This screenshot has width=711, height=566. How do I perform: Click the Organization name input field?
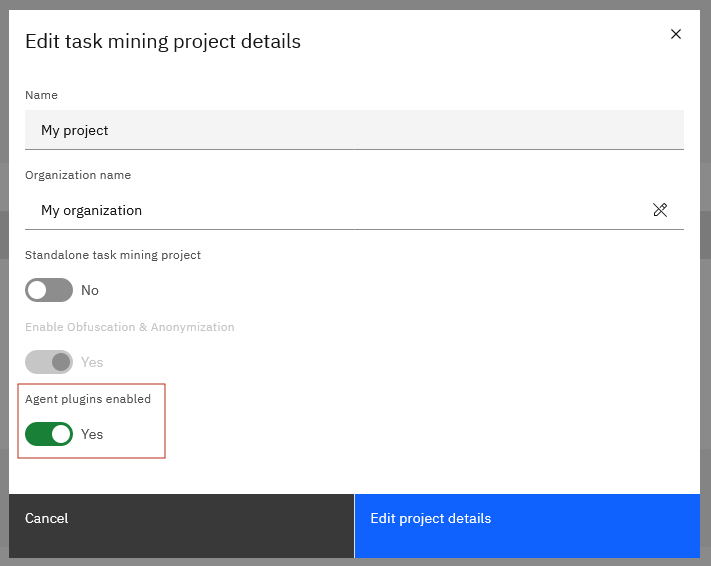pos(340,210)
